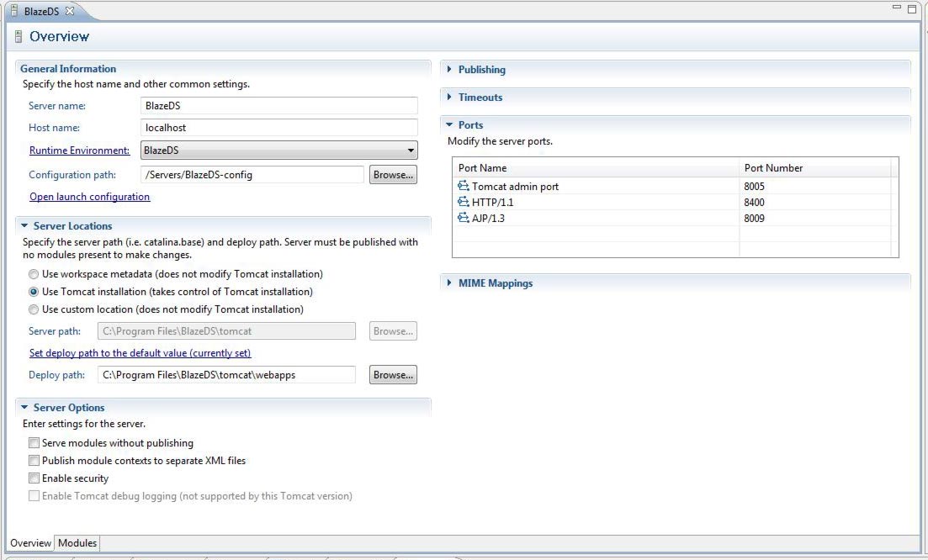Select Use workspace metadata option

(34, 274)
